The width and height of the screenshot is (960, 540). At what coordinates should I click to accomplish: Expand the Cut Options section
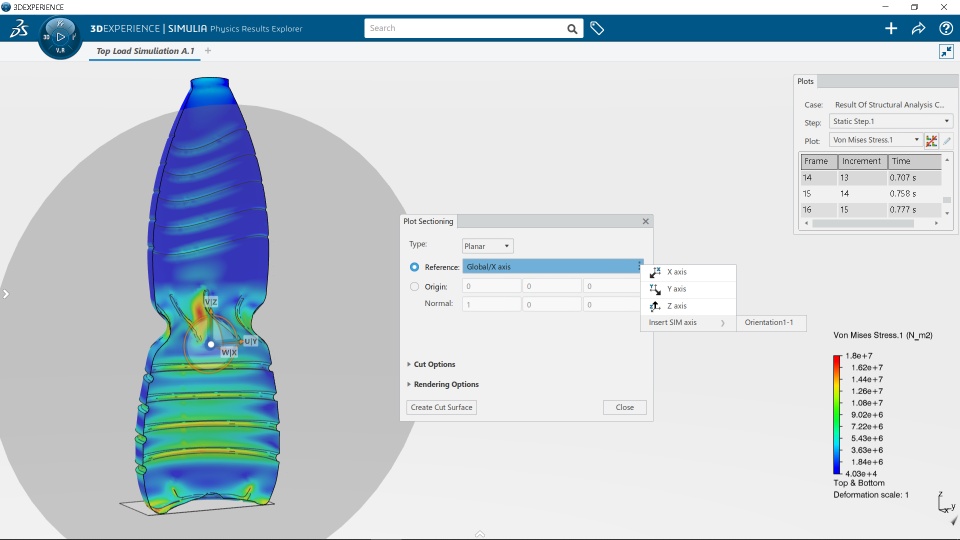point(432,364)
